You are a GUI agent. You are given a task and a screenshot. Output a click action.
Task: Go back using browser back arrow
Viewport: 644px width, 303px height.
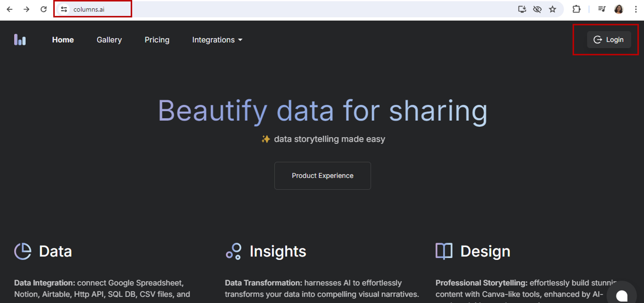[x=10, y=9]
